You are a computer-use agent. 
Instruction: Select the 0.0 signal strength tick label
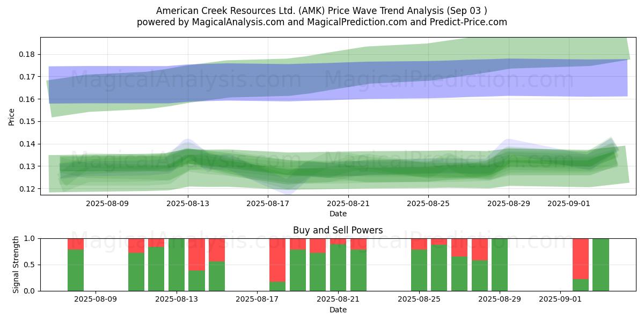31,291
